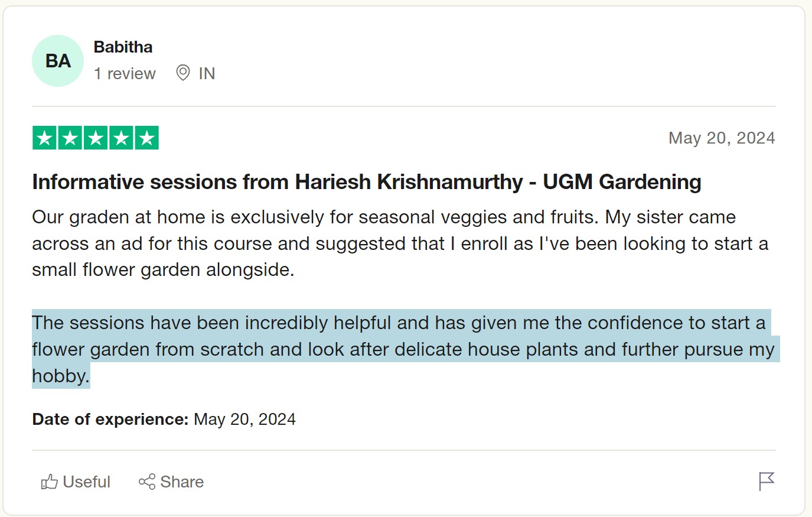The height and width of the screenshot is (517, 812).
Task: Click the fifth green rating star
Action: [x=147, y=138]
